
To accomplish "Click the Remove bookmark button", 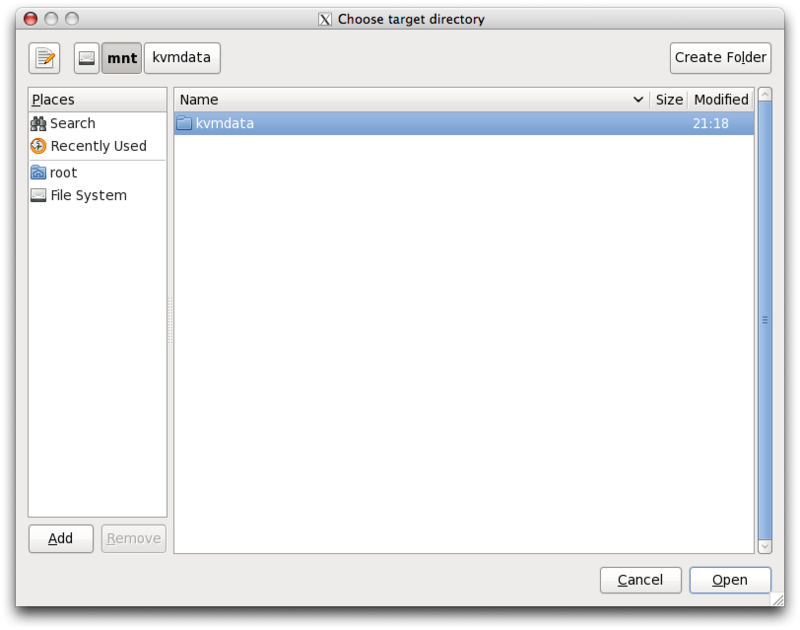I will (x=134, y=538).
